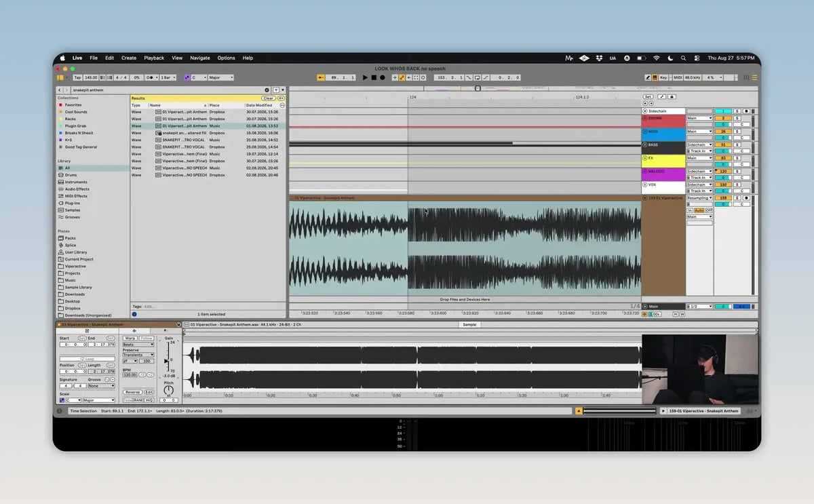Toggle the clip Loop switch
The height and width of the screenshot is (504, 814).
[x=87, y=359]
